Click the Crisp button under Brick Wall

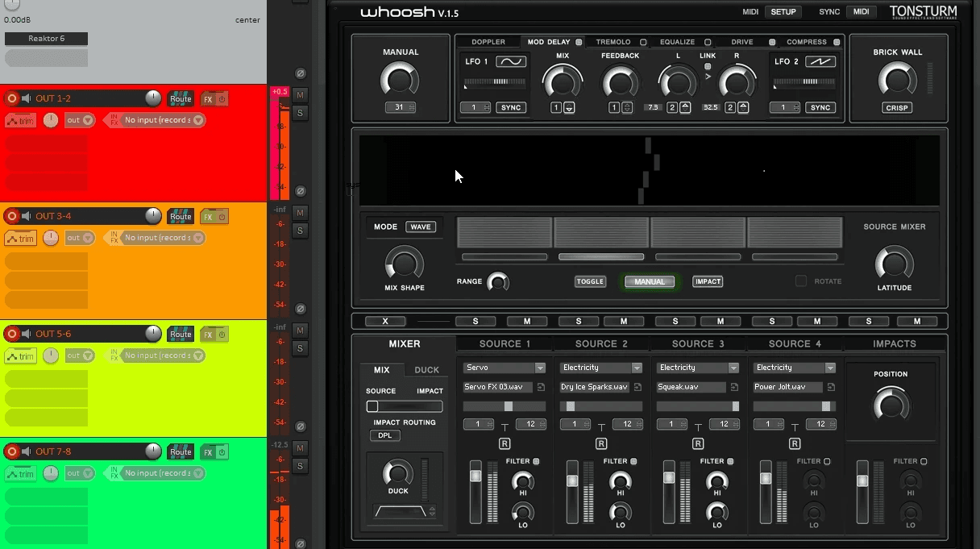point(897,108)
